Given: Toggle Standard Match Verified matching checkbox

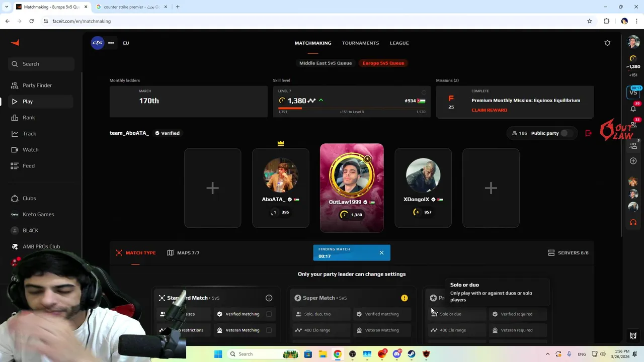Looking at the screenshot, I should click(x=269, y=314).
